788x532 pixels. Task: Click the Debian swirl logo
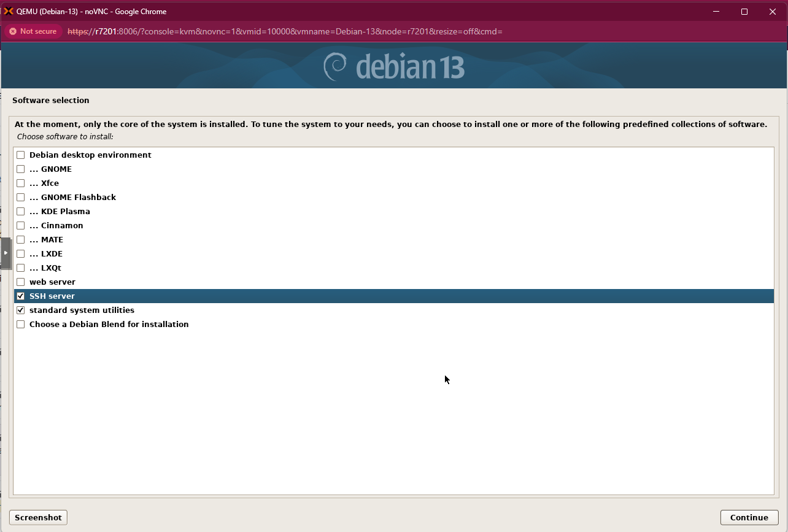click(336, 66)
